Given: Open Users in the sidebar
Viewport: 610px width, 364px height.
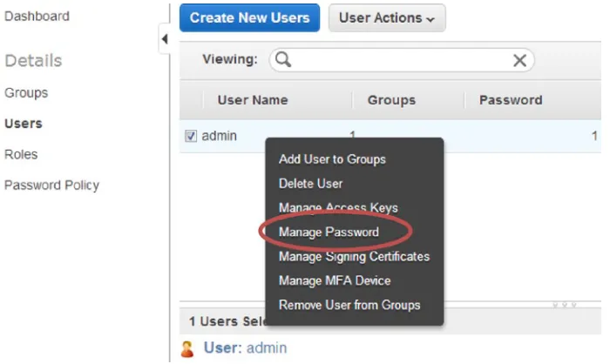Looking at the screenshot, I should [24, 124].
